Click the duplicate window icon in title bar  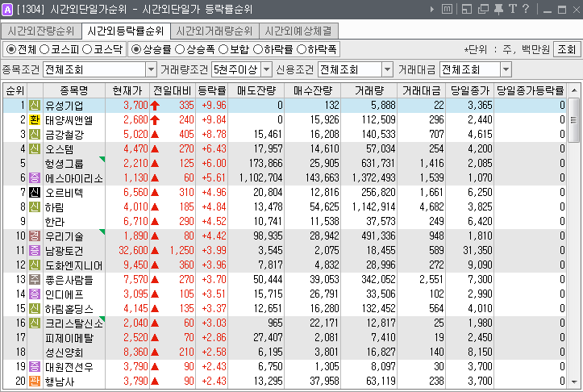(483, 9)
